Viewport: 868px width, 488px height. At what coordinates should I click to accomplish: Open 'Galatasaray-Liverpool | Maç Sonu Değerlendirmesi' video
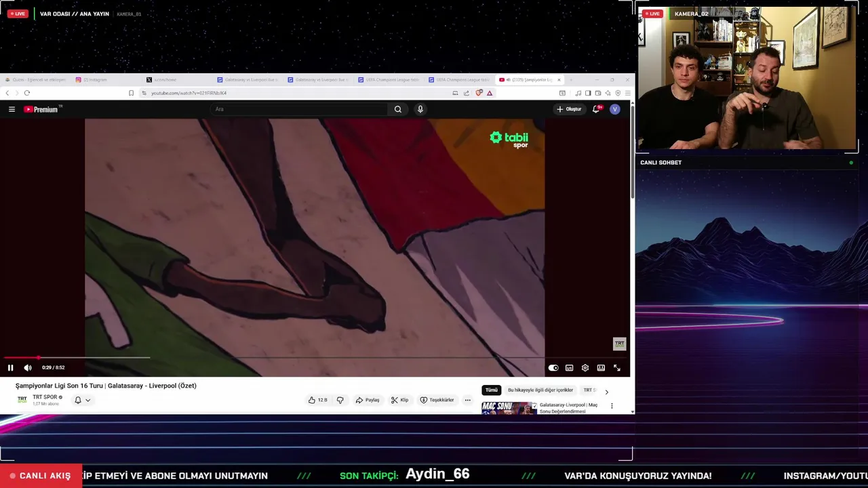pyautogui.click(x=569, y=408)
